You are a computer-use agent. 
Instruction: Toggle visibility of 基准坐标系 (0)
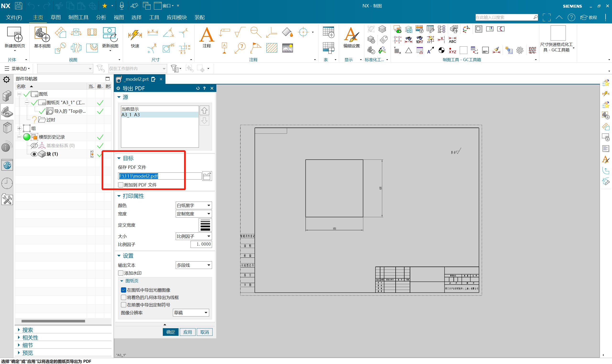click(34, 145)
